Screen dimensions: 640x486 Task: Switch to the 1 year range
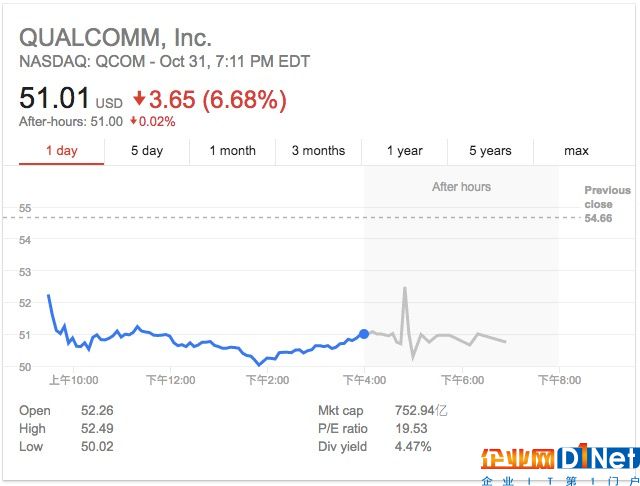click(x=404, y=151)
